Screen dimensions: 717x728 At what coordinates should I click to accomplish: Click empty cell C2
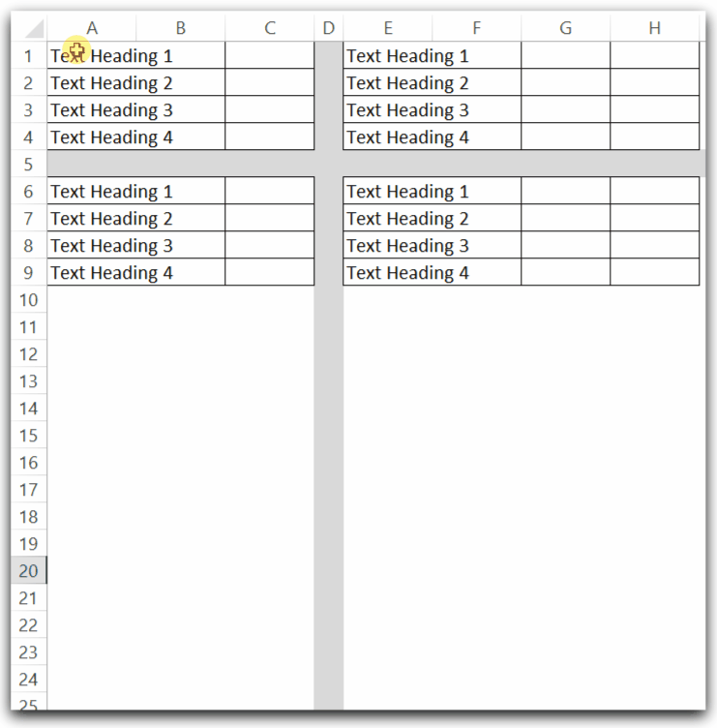(x=270, y=82)
